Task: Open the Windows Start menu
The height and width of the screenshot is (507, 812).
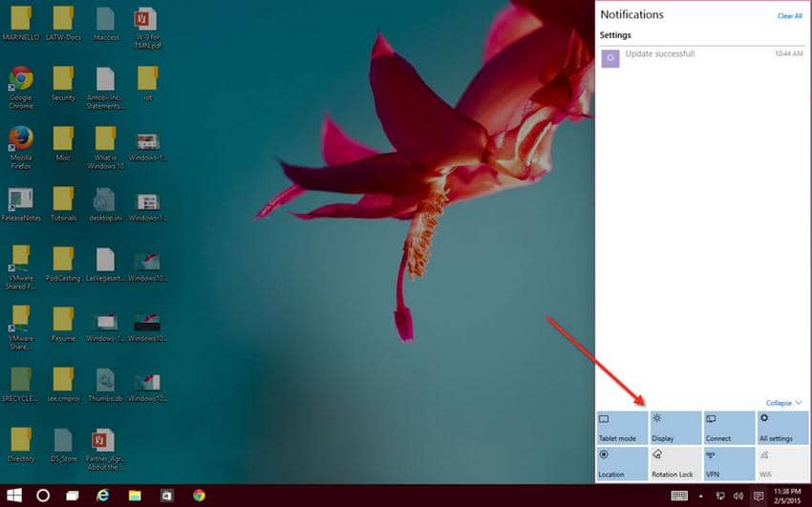Action: (x=13, y=496)
